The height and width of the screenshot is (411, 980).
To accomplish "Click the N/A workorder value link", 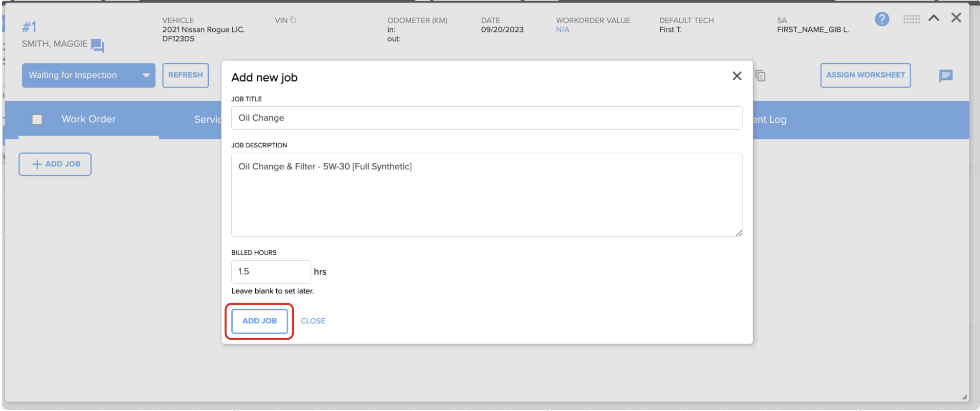I will (562, 30).
